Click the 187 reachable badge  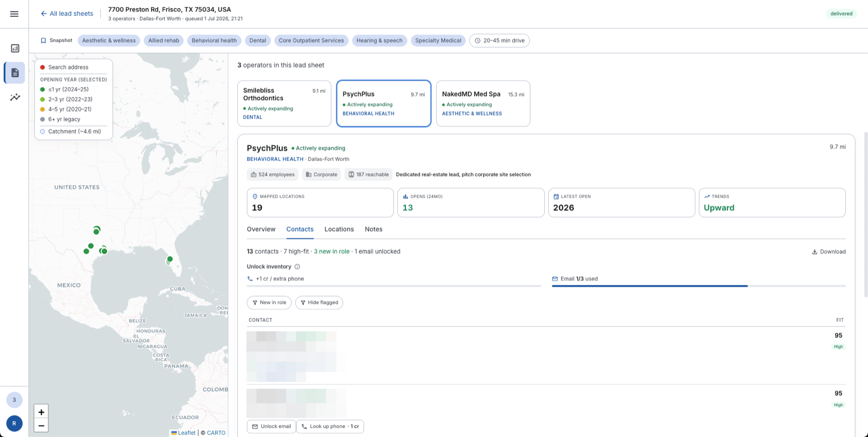click(368, 175)
